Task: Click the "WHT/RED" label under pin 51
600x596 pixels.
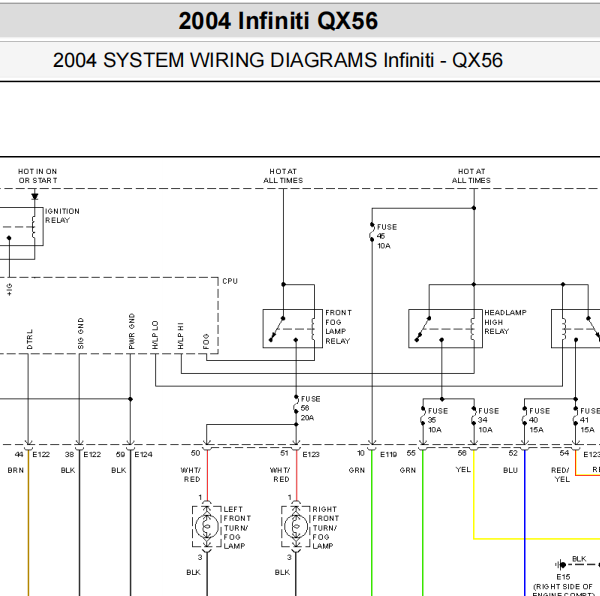Action: (x=280, y=475)
